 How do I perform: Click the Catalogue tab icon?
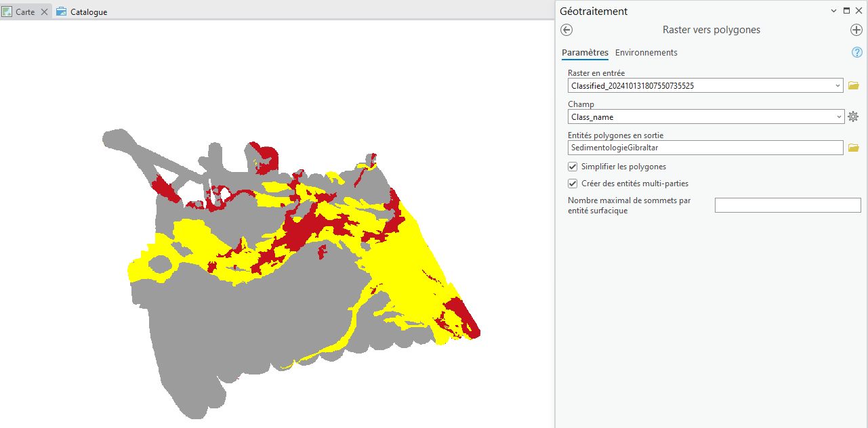[62, 12]
